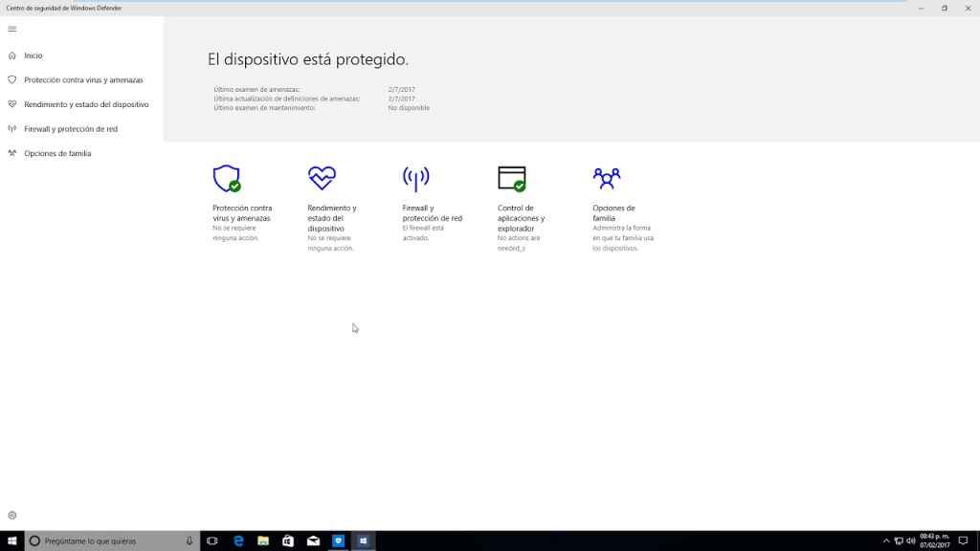Click the Firewall y protección de red tile label

(x=432, y=213)
